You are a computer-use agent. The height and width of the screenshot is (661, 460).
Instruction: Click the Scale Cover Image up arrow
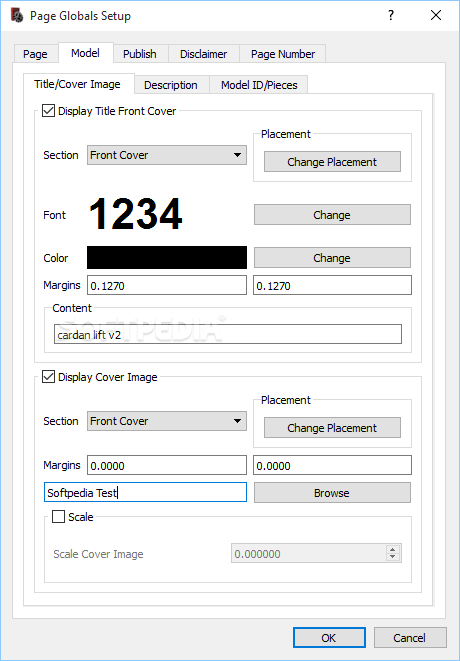click(393, 549)
